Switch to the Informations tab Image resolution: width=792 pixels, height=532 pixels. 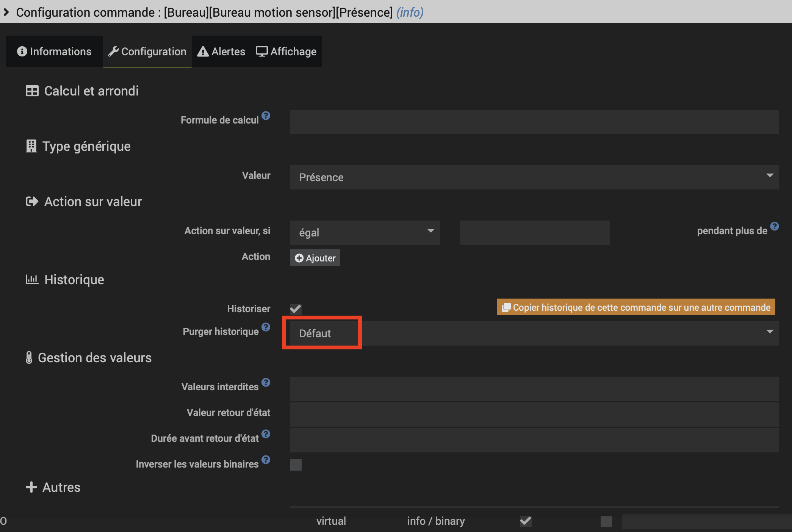54,52
